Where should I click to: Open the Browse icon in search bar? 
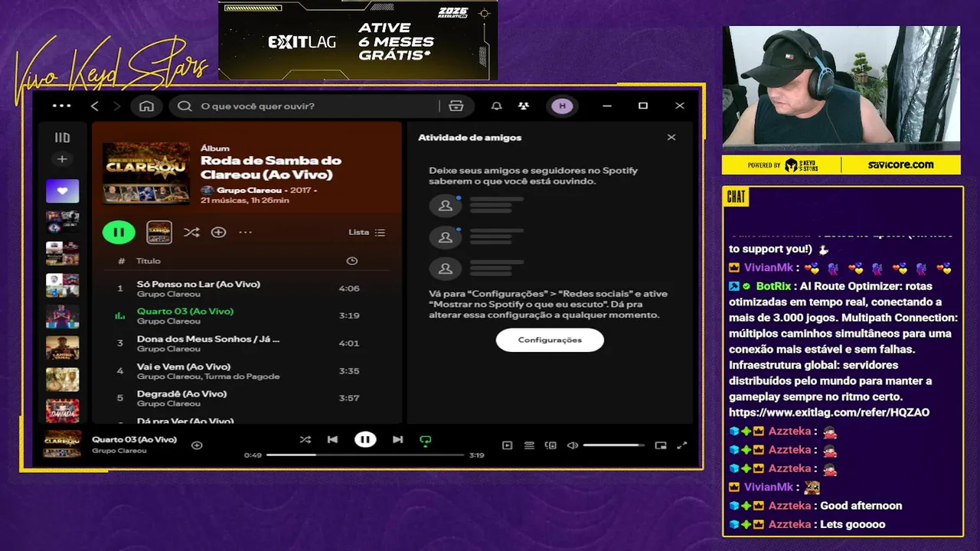[x=456, y=106]
